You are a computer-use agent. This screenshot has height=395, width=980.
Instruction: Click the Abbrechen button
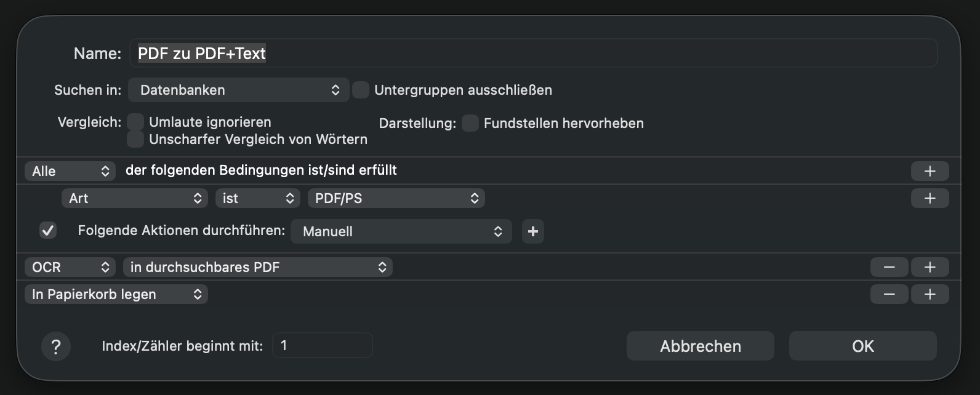click(700, 346)
